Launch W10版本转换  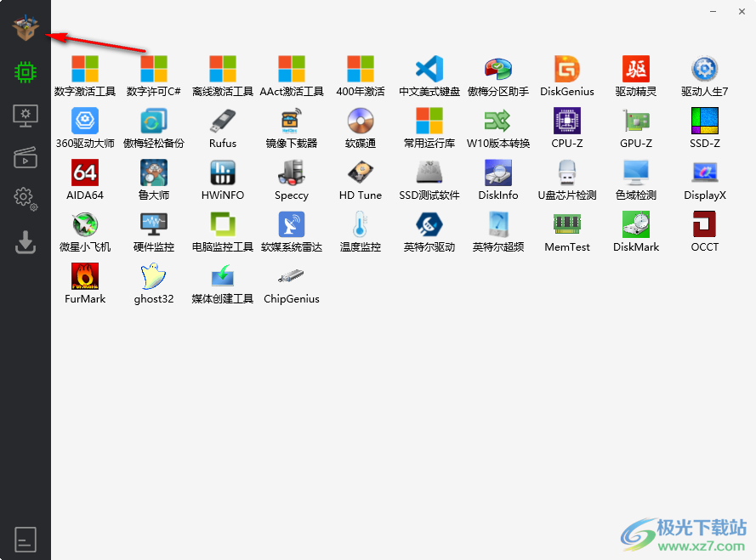tap(498, 128)
